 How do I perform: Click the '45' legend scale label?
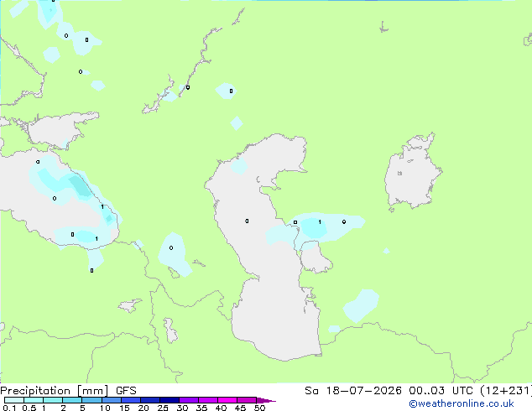241,408
